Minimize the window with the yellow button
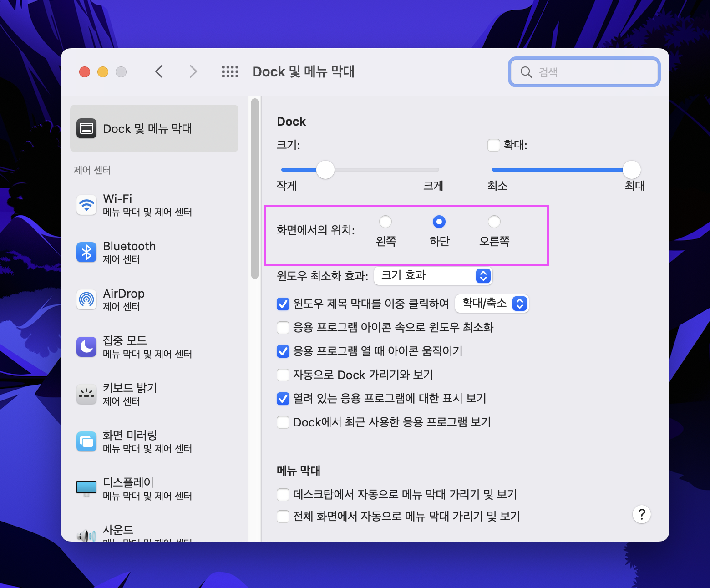Image resolution: width=710 pixels, height=588 pixels. 103,72
